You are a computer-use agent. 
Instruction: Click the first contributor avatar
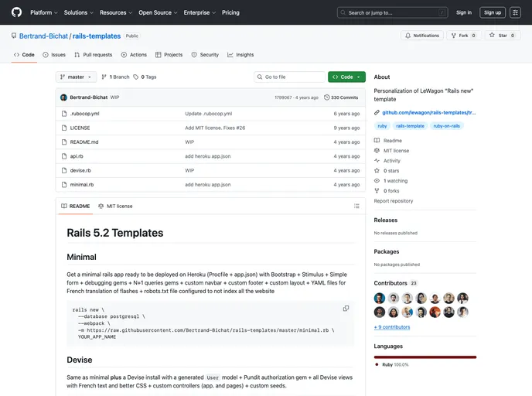380,298
